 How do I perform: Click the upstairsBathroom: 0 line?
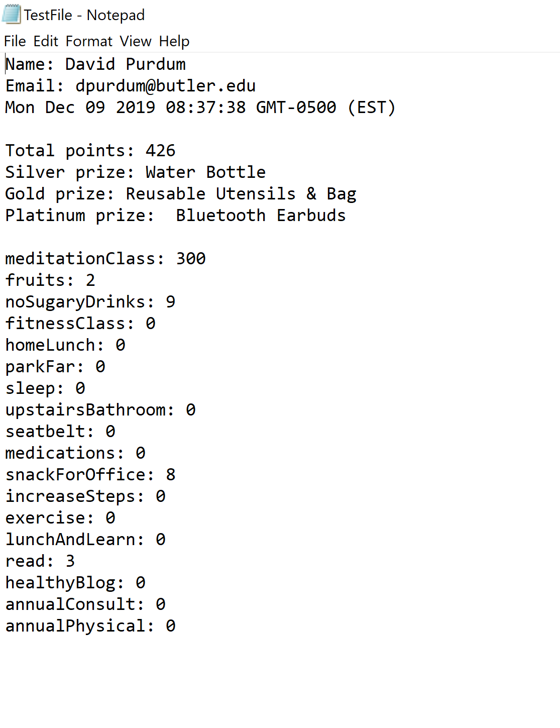tap(100, 410)
